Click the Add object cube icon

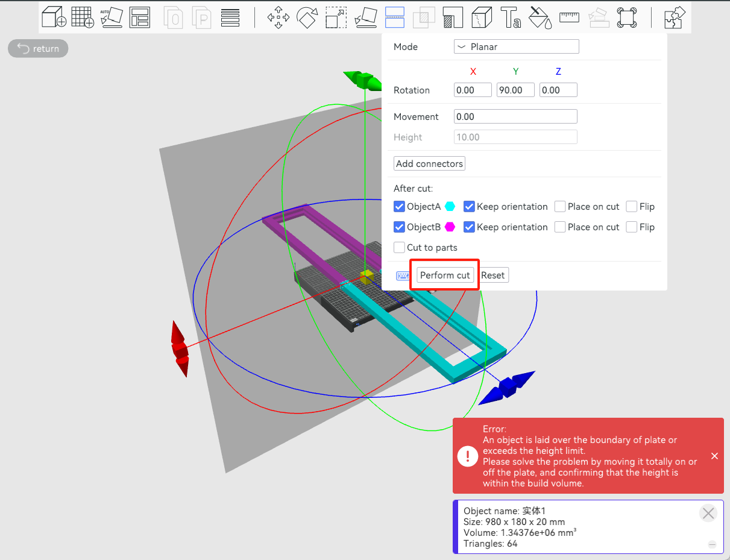pyautogui.click(x=54, y=17)
